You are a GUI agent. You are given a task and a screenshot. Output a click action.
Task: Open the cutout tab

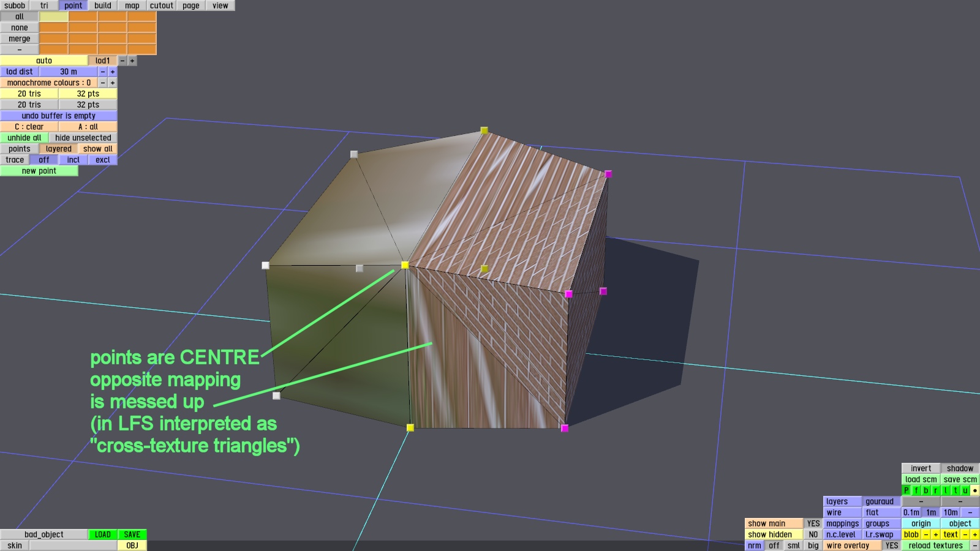point(162,6)
